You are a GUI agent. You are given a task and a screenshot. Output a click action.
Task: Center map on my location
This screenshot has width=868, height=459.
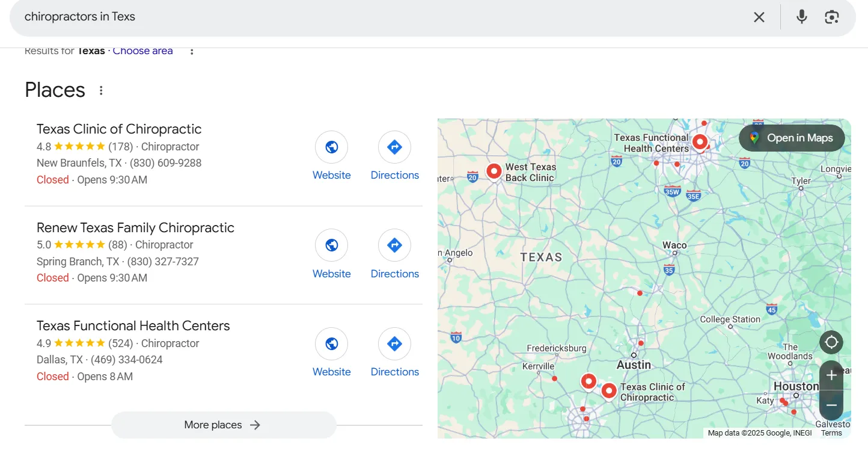[x=831, y=342]
